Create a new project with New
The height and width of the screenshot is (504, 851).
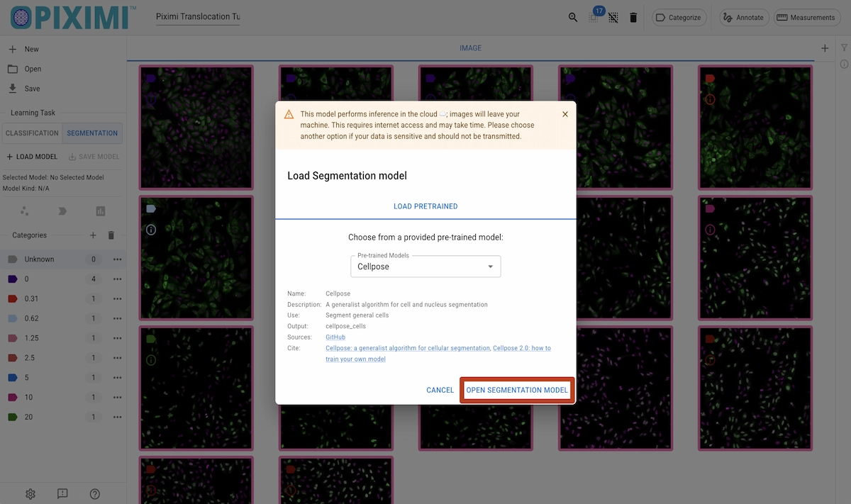tap(63, 49)
